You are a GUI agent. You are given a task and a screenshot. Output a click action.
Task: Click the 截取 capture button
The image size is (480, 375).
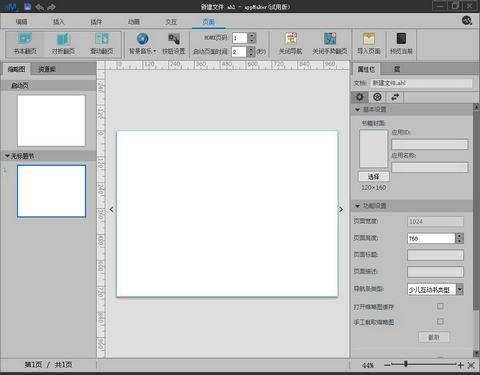click(434, 337)
